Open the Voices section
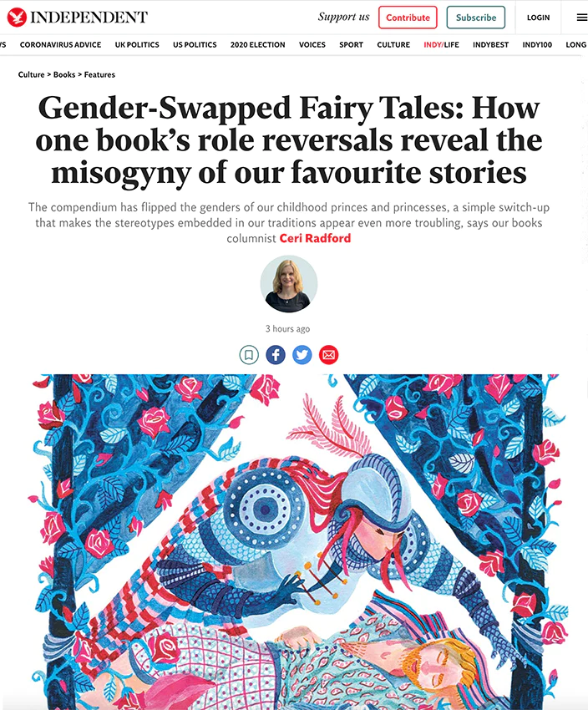The height and width of the screenshot is (710, 588). [312, 45]
